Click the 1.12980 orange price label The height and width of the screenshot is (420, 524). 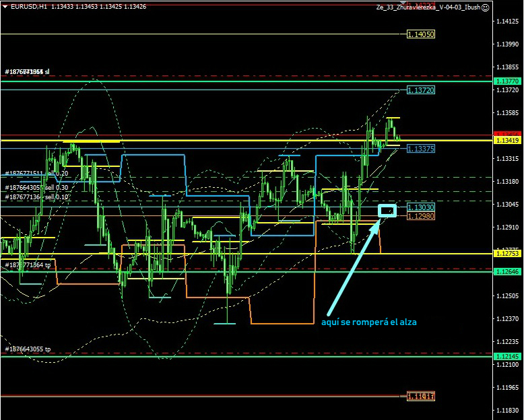click(x=420, y=216)
